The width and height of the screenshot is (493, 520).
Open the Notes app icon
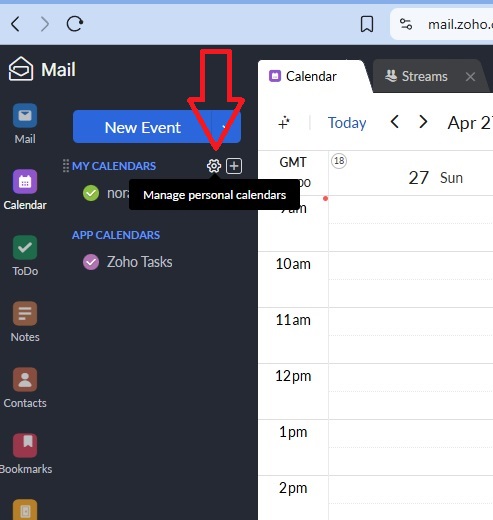pos(25,313)
